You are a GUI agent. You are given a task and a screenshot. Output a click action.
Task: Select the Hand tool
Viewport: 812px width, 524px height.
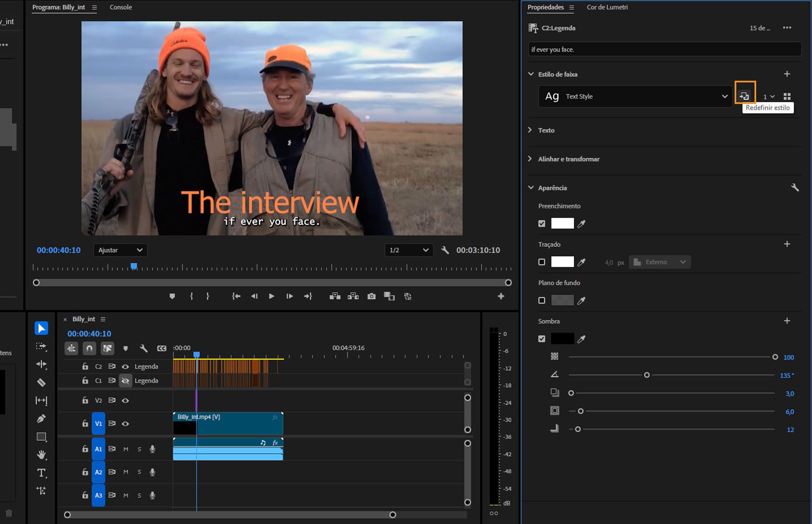pyautogui.click(x=41, y=455)
